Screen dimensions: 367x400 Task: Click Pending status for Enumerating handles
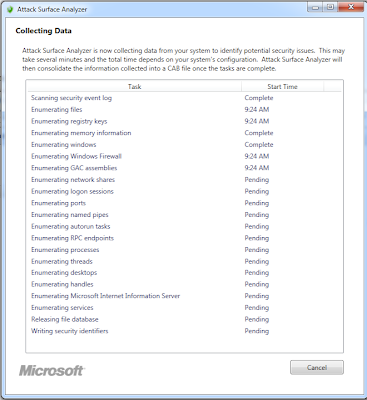(x=257, y=284)
